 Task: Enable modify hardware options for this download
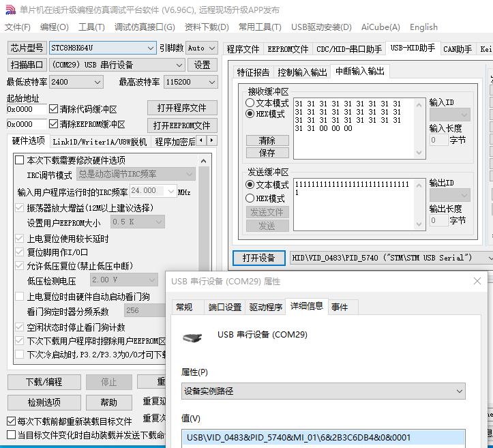(20, 160)
